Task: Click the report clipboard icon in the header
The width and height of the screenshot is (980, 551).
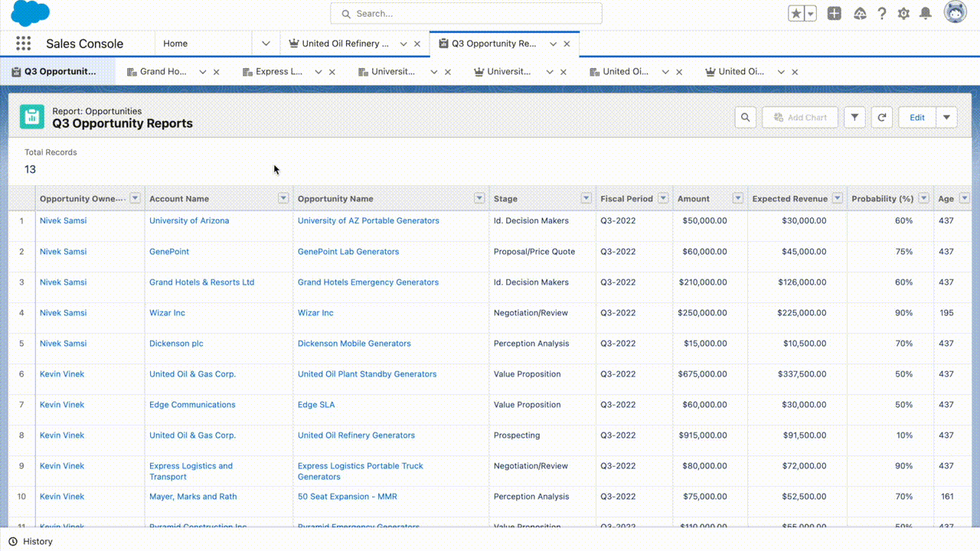Action: 32,117
